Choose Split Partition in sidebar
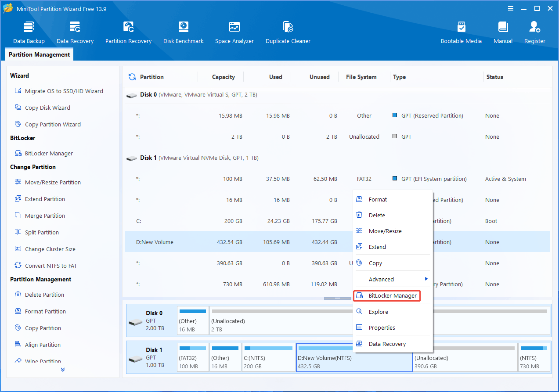The image size is (559, 392). 36,232
